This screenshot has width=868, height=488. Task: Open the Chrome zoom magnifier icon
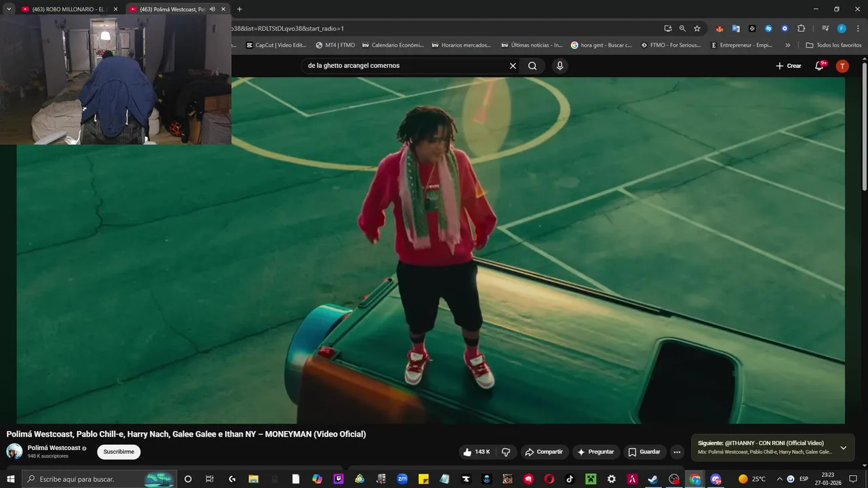pos(682,28)
